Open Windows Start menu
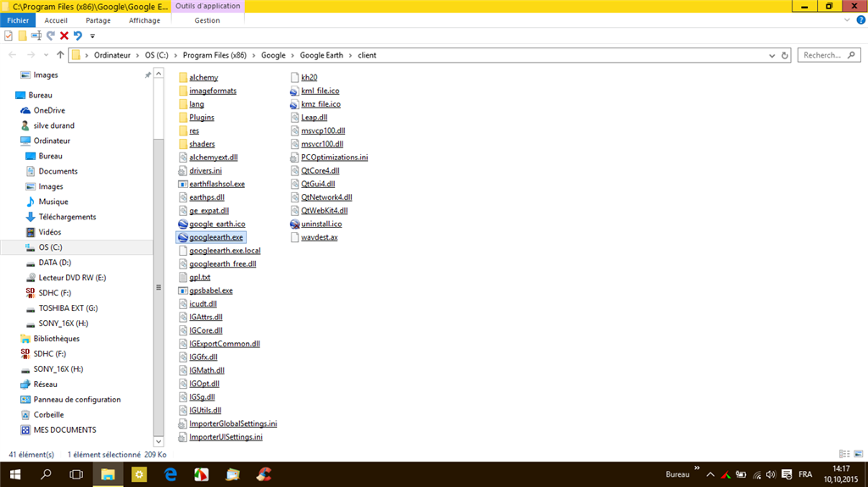This screenshot has height=487, width=868. (x=15, y=474)
